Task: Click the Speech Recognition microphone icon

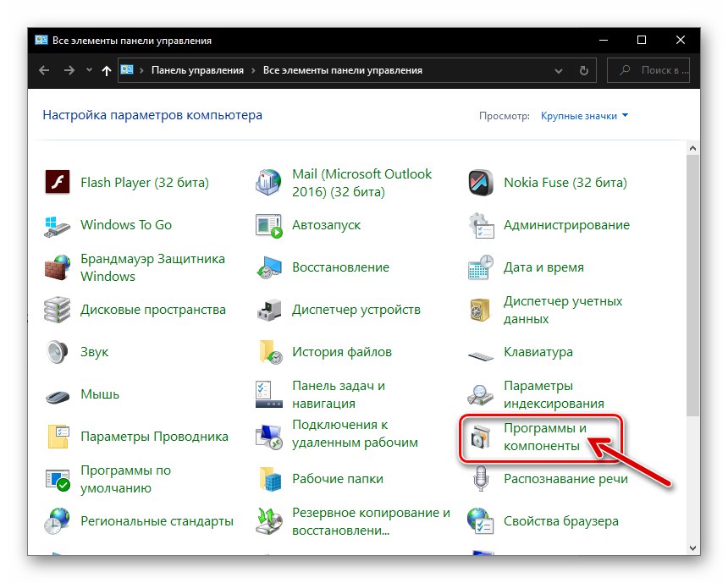Action: pyautogui.click(x=481, y=480)
